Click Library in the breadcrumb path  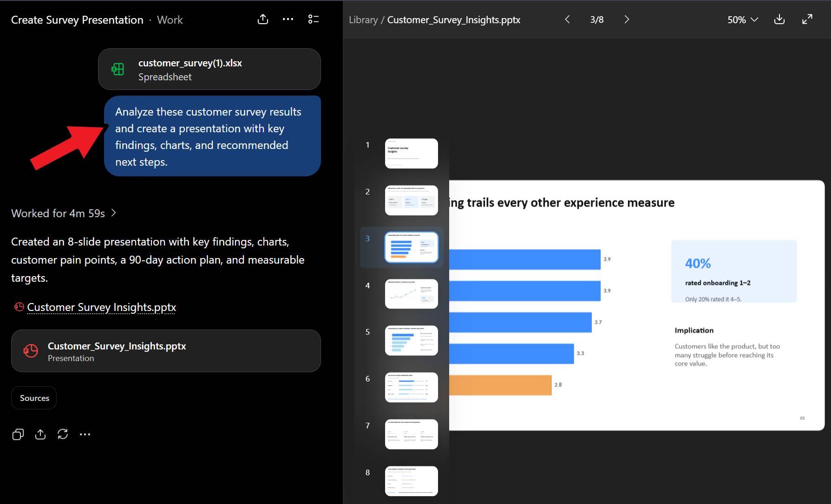click(363, 19)
